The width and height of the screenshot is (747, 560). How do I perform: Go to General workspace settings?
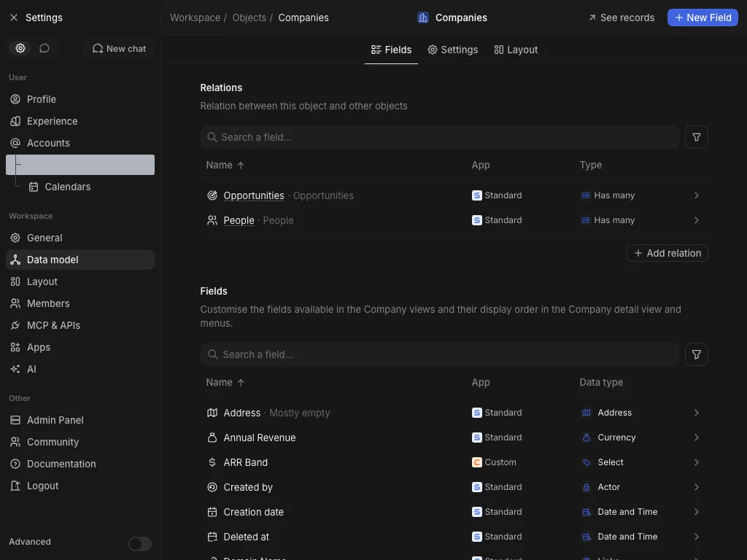coord(80,238)
